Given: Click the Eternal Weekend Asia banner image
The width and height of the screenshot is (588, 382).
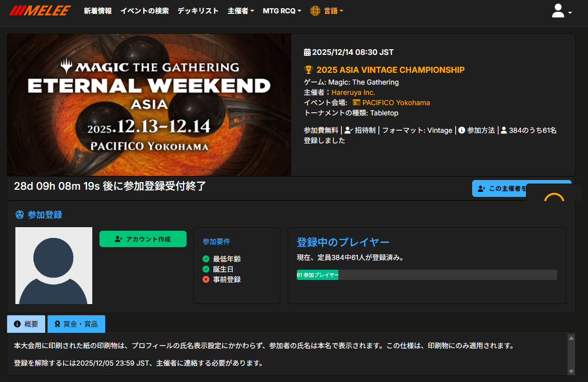Looking at the screenshot, I should click(149, 105).
